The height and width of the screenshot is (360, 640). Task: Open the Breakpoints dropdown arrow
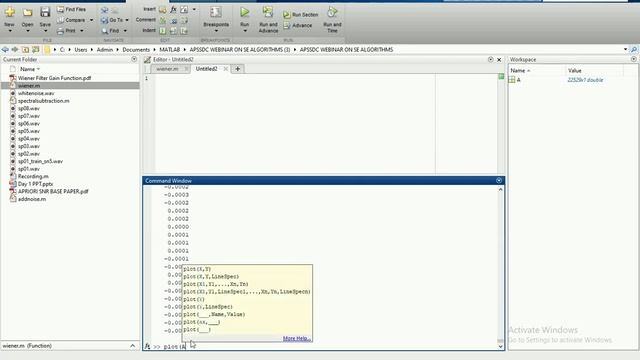click(216, 31)
